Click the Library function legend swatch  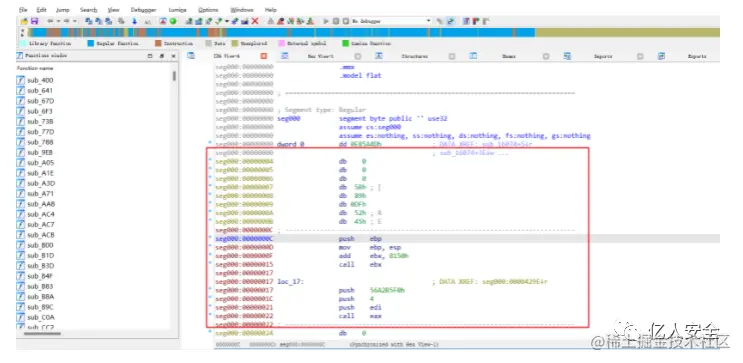coord(23,43)
